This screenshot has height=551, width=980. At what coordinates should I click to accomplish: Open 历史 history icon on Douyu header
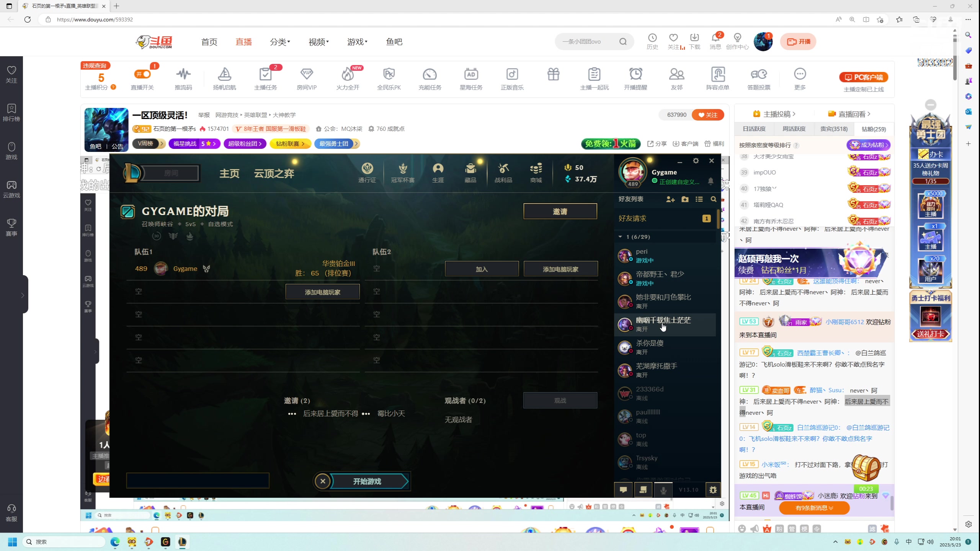pos(652,41)
